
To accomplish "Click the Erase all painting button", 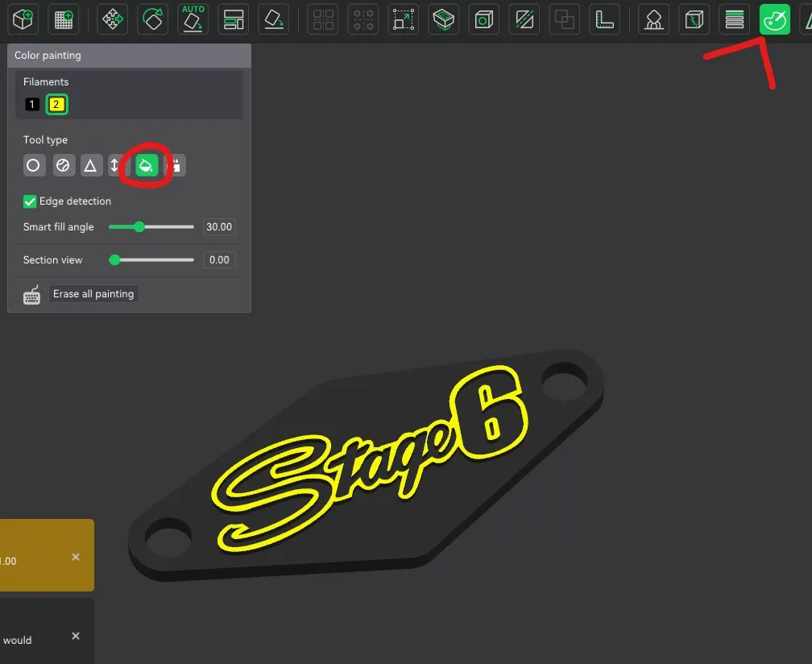I will point(93,293).
